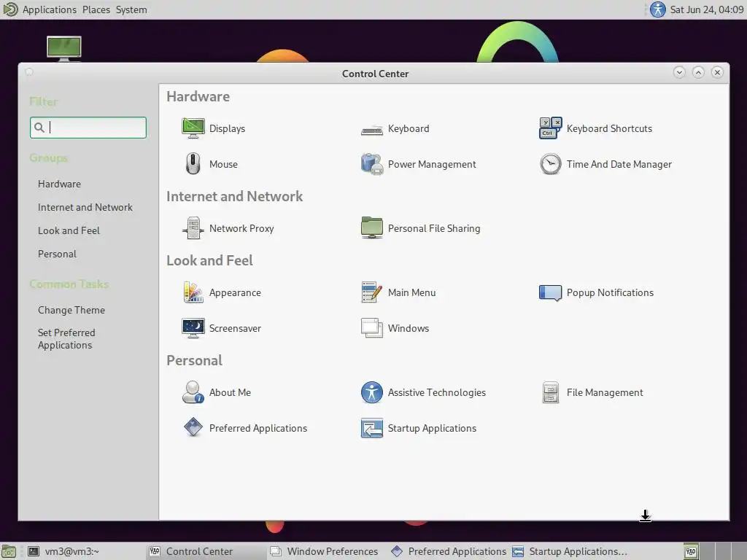The height and width of the screenshot is (560, 747).
Task: Open the Keyboard settings icon
Action: [371, 129]
